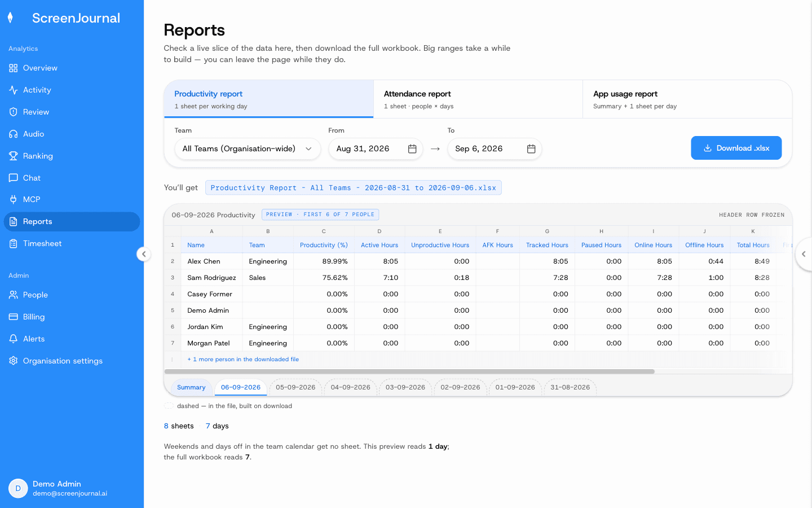
Task: Switch to the 01-09-2026 sheet tab
Action: pyautogui.click(x=515, y=388)
